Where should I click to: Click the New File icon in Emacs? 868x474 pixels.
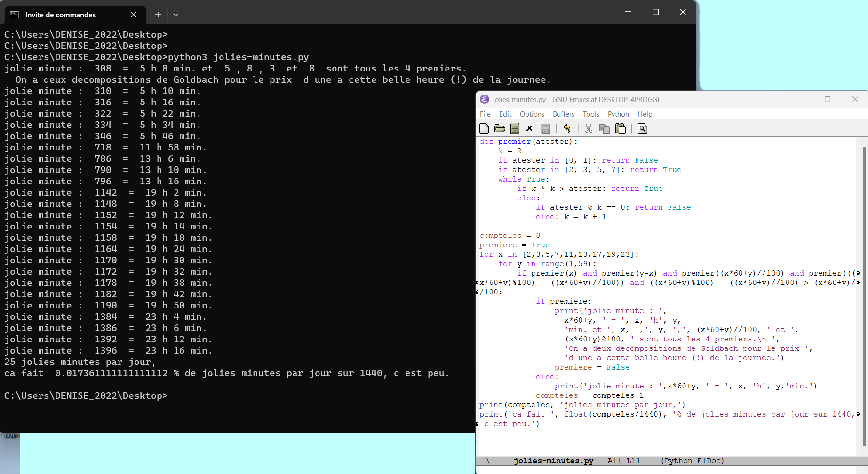[x=484, y=128]
